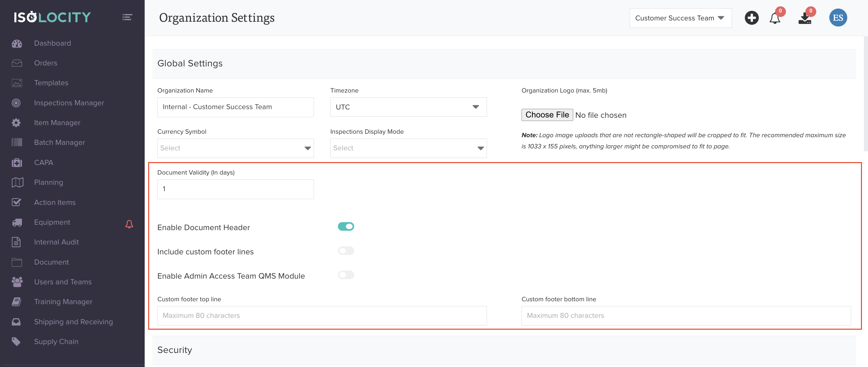This screenshot has width=868, height=367.
Task: Click the Custom footer top line field
Action: (322, 316)
